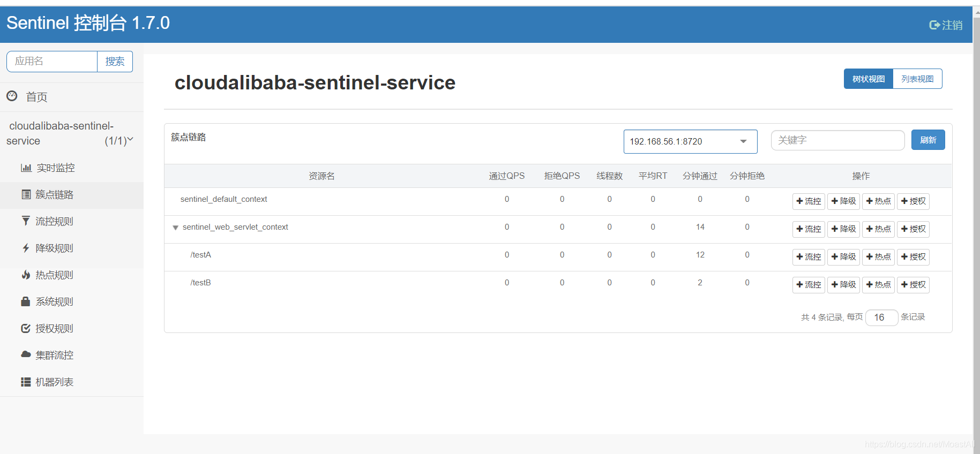Click the lock icon for 系统规则
This screenshot has width=980, height=454.
pos(25,301)
